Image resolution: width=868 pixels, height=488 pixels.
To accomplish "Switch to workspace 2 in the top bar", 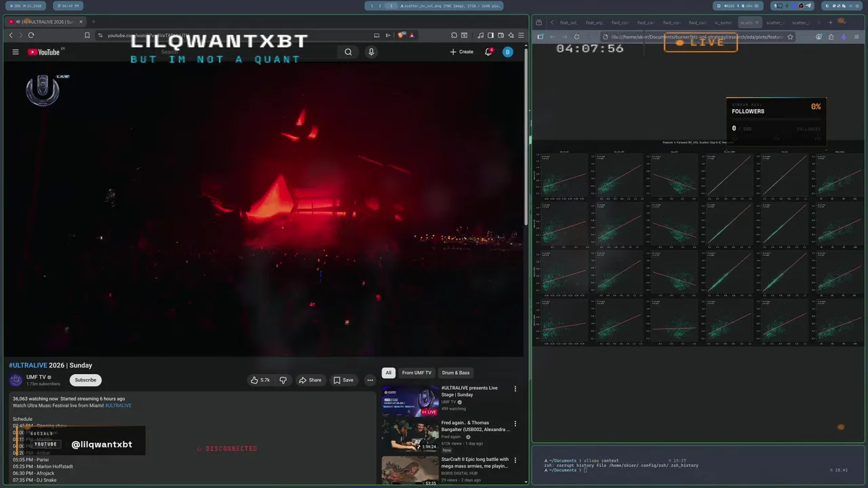I will click(380, 5).
